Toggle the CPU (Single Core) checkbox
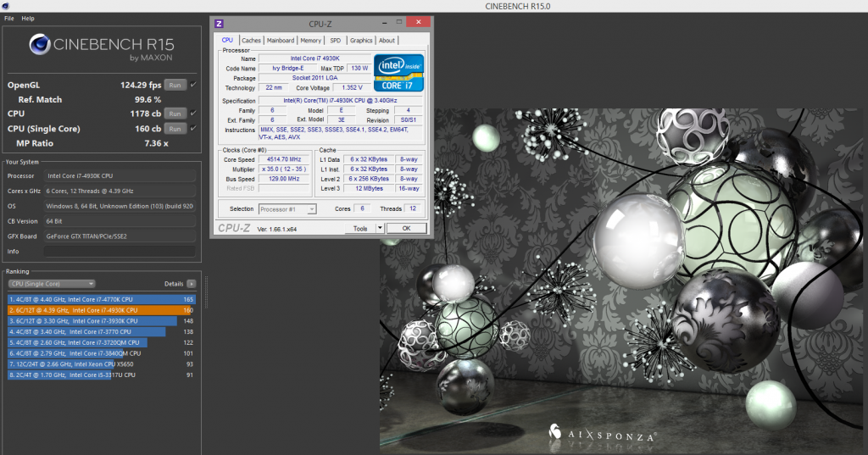 point(193,129)
